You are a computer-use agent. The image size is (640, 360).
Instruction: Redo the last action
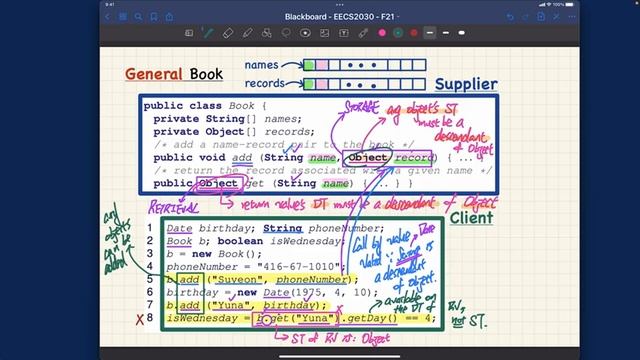[x=525, y=17]
